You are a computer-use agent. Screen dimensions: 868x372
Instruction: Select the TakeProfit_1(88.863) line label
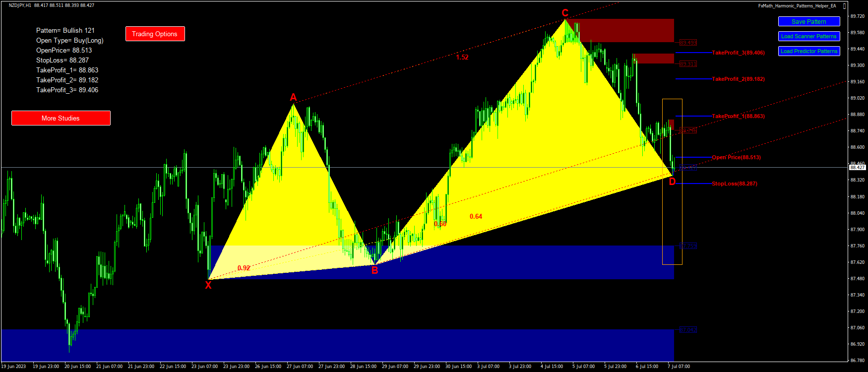click(x=738, y=116)
